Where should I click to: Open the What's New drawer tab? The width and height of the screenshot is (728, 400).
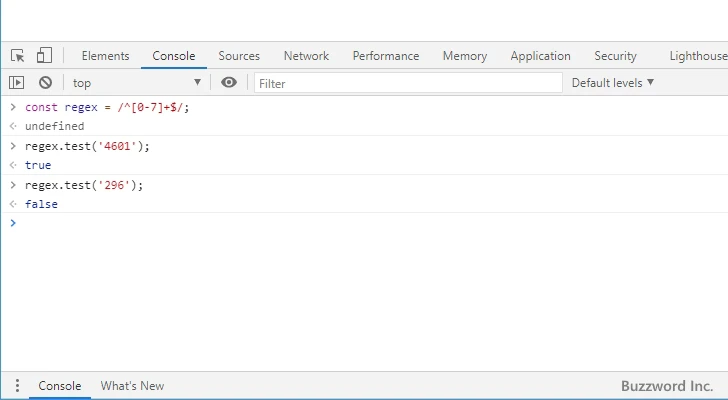132,386
